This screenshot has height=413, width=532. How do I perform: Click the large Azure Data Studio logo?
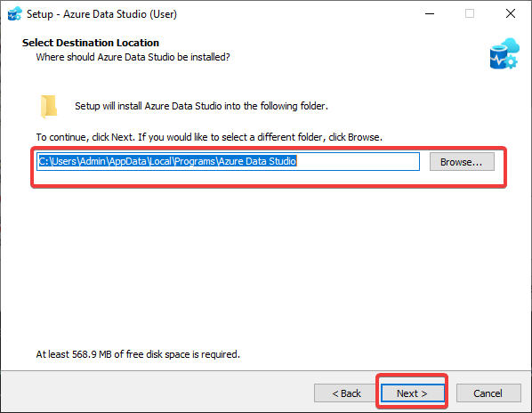click(504, 53)
